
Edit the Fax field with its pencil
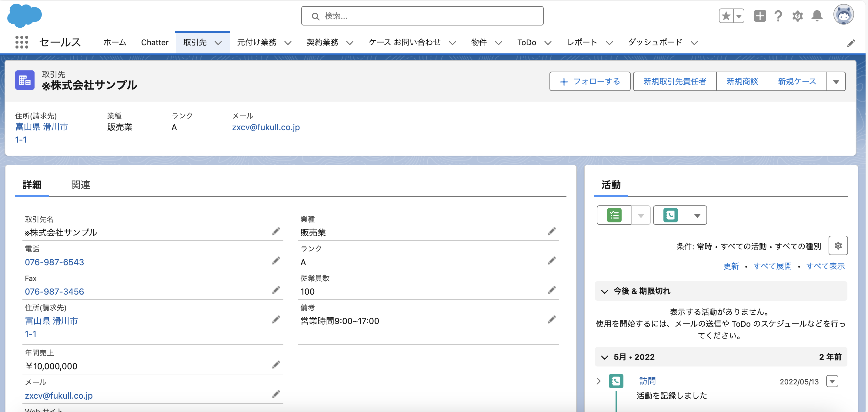pos(276,290)
